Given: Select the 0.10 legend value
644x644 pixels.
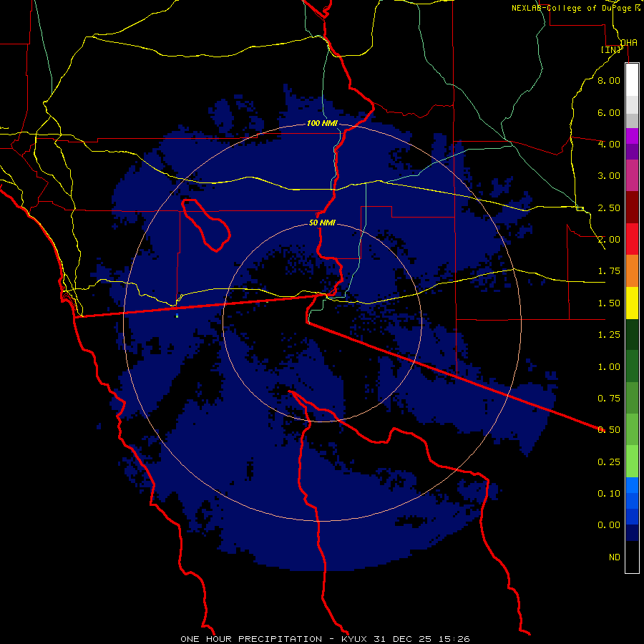Looking at the screenshot, I should 609,494.
